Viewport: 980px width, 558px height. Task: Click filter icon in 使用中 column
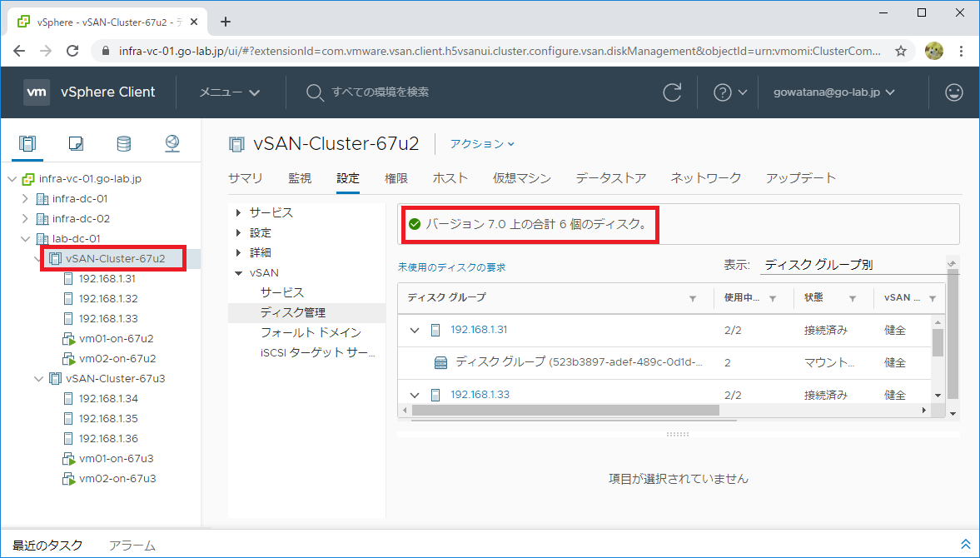click(x=773, y=299)
